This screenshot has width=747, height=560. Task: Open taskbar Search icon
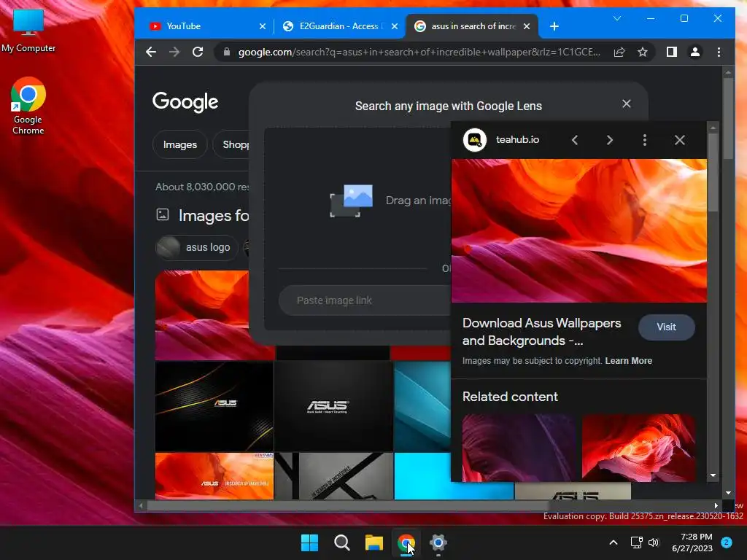coord(341,542)
